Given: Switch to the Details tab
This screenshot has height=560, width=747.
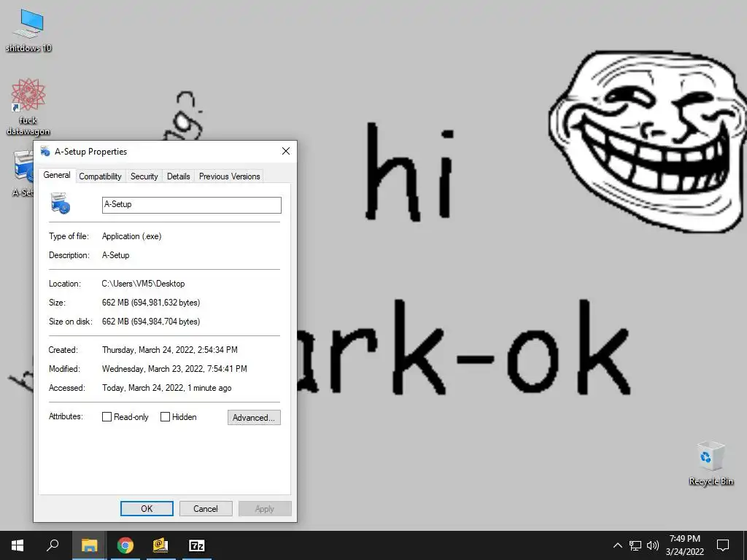Looking at the screenshot, I should click(178, 176).
